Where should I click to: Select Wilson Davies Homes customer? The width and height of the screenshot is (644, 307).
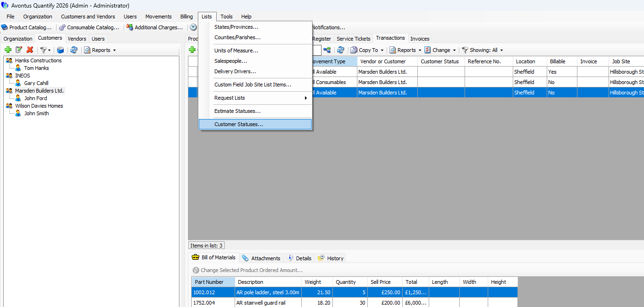coord(39,106)
